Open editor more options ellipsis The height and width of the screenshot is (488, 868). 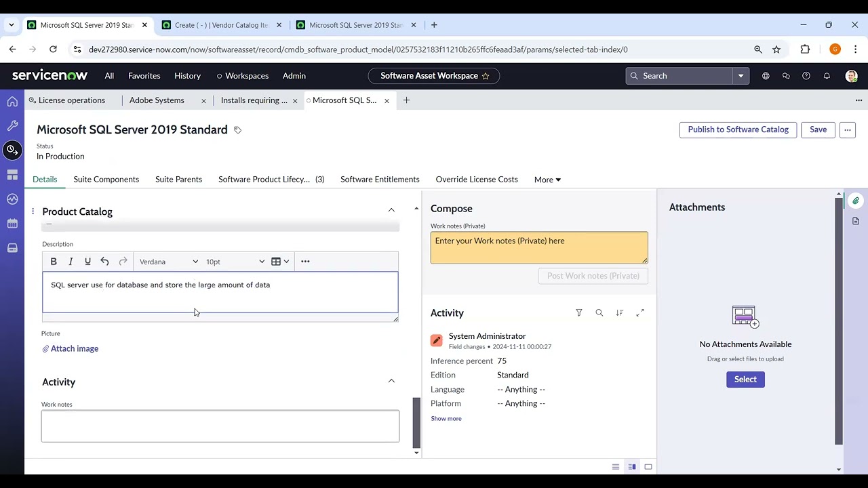coord(305,262)
